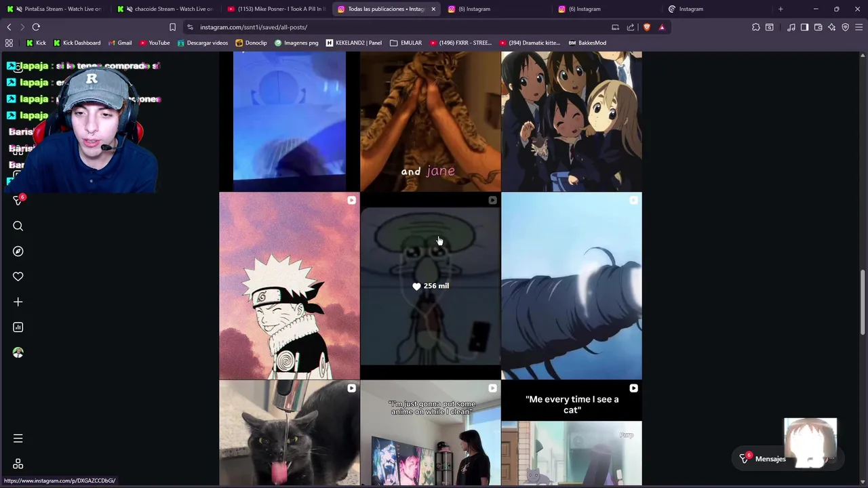Open the cat paws 'and jane' post
868x488 pixels.
click(x=431, y=122)
